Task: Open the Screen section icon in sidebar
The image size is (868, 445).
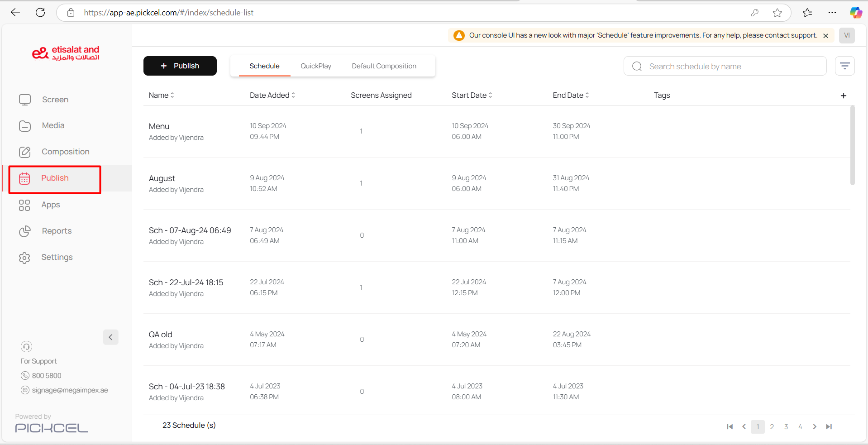Action: point(25,100)
